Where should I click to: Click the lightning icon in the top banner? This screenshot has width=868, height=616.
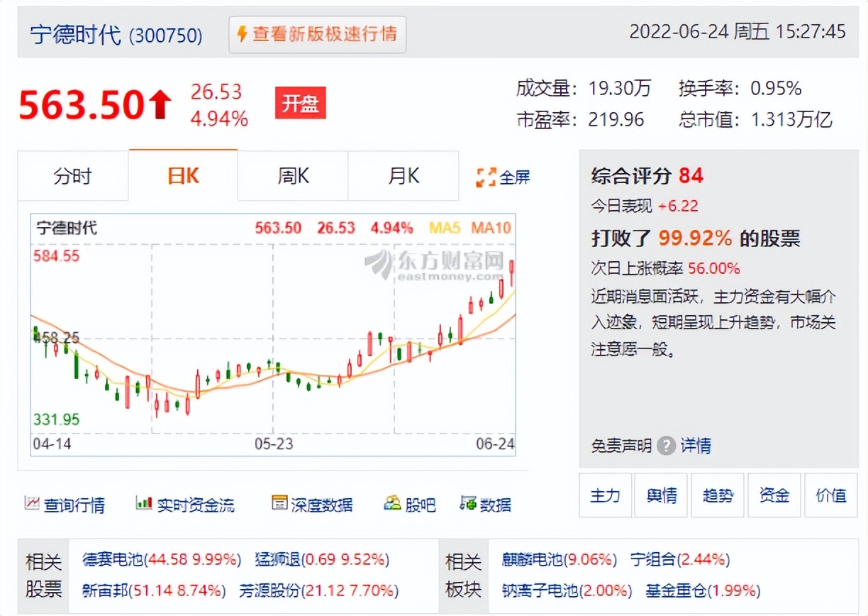(x=241, y=33)
